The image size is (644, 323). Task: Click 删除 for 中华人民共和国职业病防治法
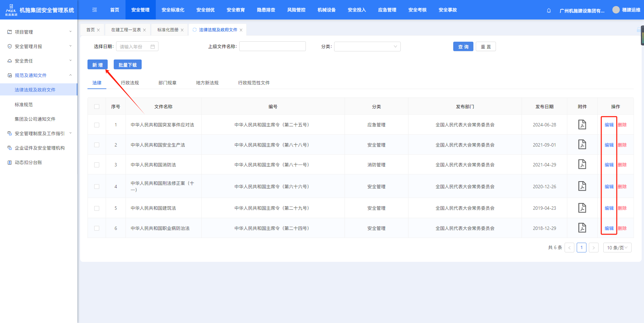622,228
